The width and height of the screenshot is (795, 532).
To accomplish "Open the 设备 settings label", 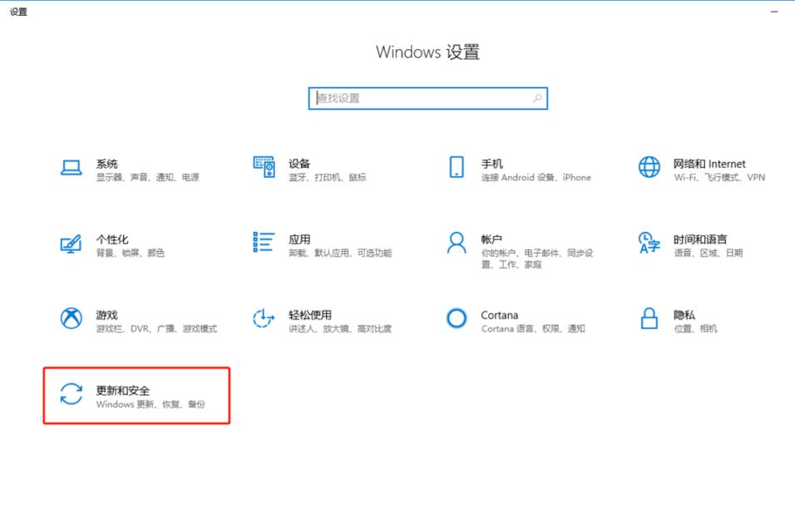I will tap(299, 164).
